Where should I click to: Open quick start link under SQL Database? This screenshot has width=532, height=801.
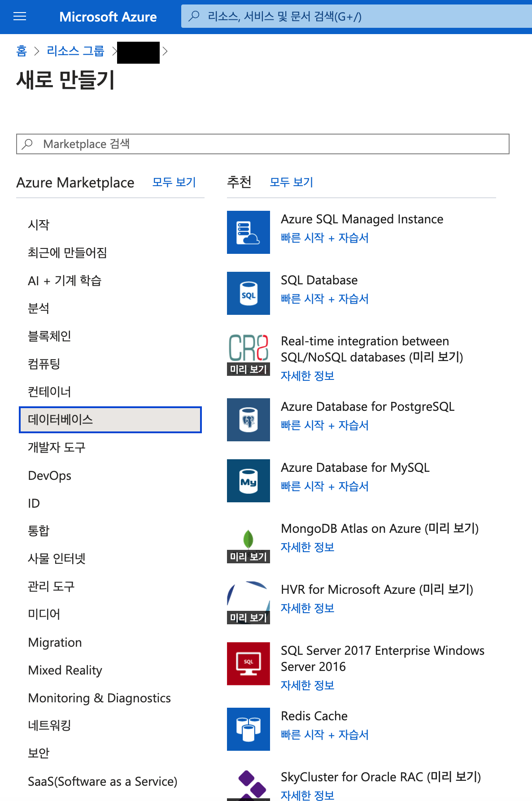(325, 299)
